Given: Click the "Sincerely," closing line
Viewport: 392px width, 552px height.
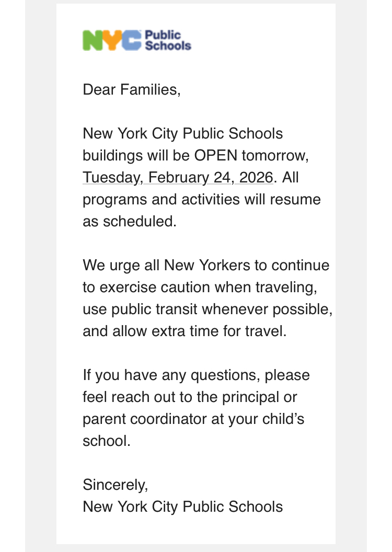Looking at the screenshot, I should tap(116, 485).
